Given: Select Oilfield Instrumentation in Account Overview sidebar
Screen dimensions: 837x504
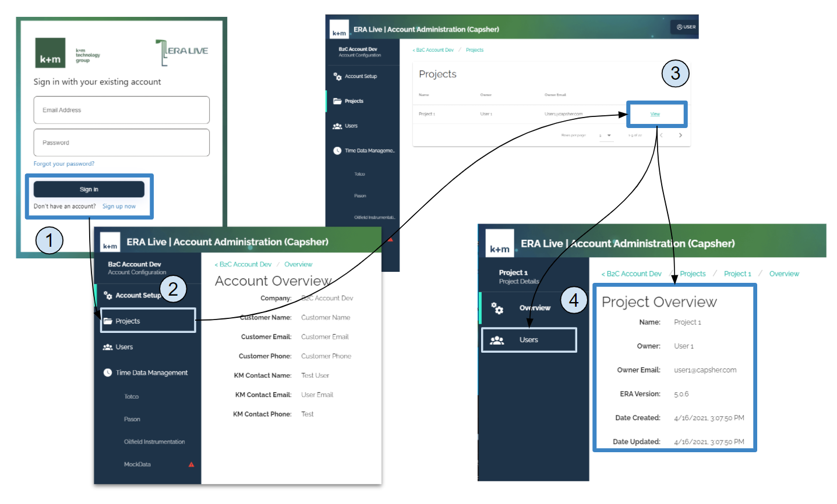Looking at the screenshot, I should [154, 442].
